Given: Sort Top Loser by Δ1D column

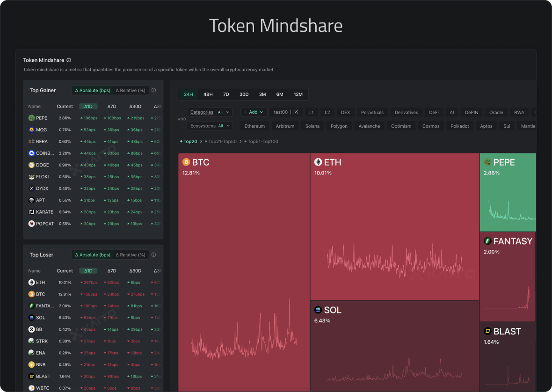Looking at the screenshot, I should pyautogui.click(x=88, y=270).
